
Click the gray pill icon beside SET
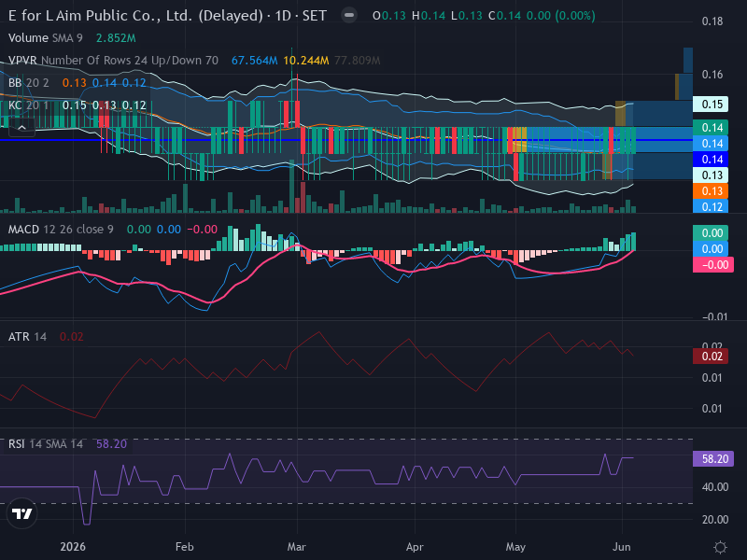click(349, 15)
